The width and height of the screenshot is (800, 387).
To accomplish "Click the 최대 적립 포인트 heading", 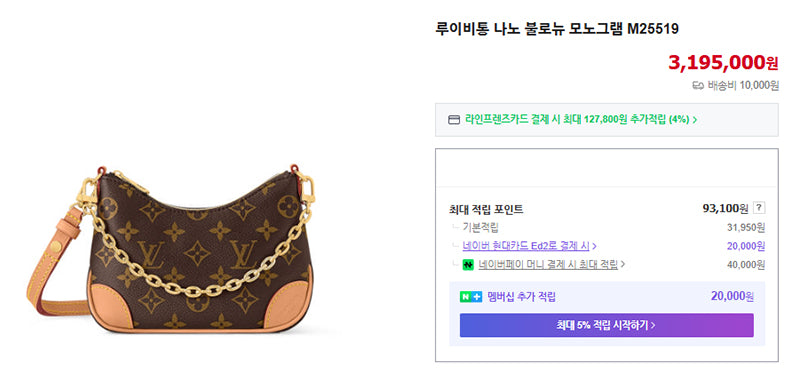I will [x=486, y=209].
